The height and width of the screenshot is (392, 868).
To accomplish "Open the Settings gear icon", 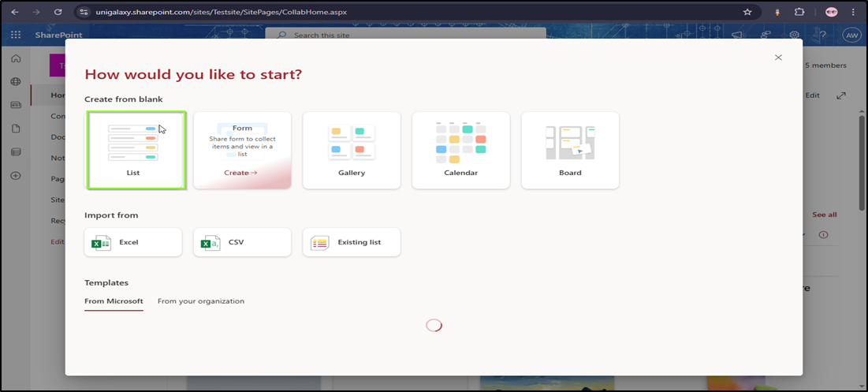I will click(x=795, y=35).
